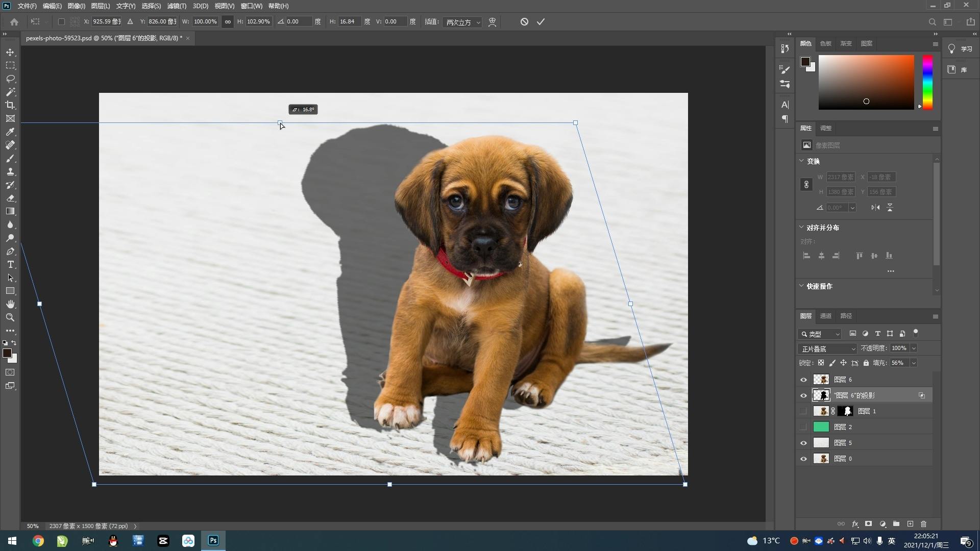Viewport: 980px width, 551px height.
Task: Select the Zoom tool in toolbar
Action: click(10, 317)
